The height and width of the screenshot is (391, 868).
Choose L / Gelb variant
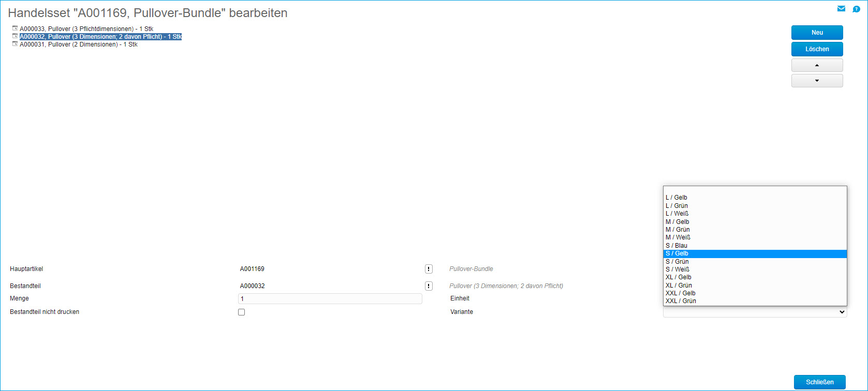click(755, 198)
